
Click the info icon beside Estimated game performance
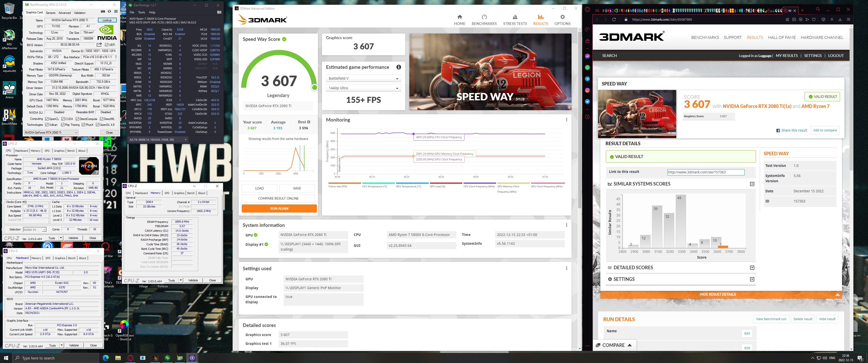pyautogui.click(x=399, y=67)
